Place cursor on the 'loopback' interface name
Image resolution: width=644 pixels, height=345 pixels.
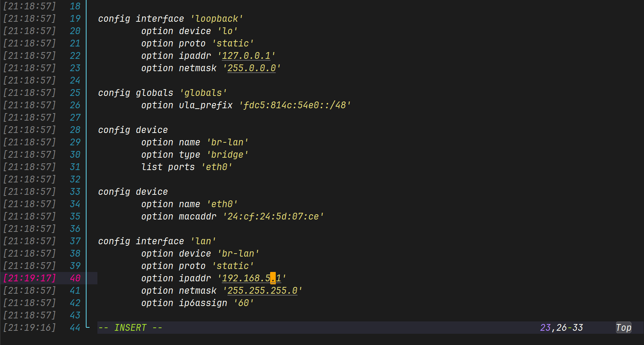pos(217,19)
